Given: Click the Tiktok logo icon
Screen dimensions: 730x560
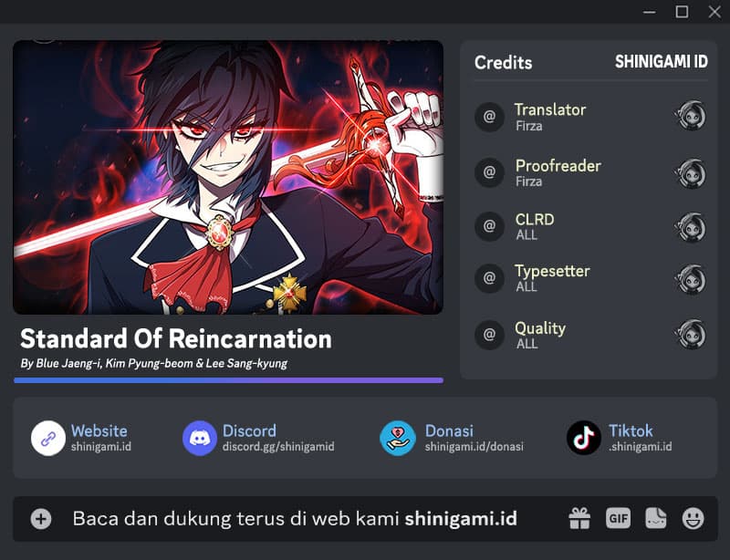Looking at the screenshot, I should coord(584,438).
